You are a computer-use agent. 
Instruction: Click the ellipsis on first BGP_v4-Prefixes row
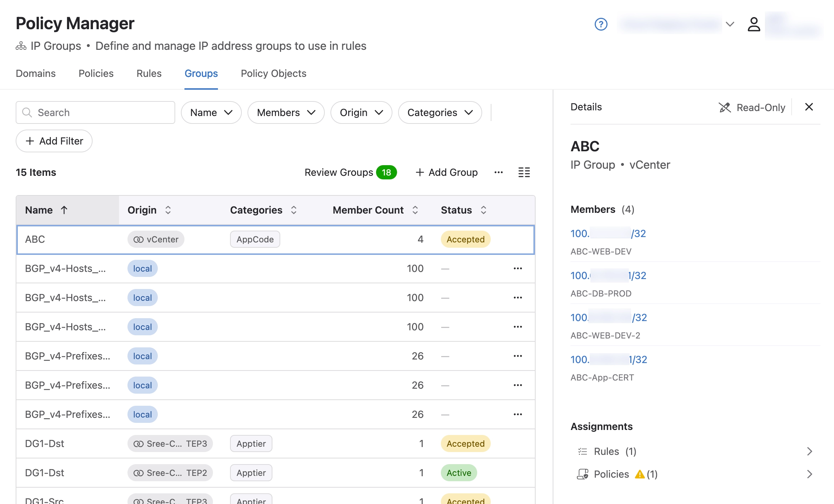click(x=518, y=356)
